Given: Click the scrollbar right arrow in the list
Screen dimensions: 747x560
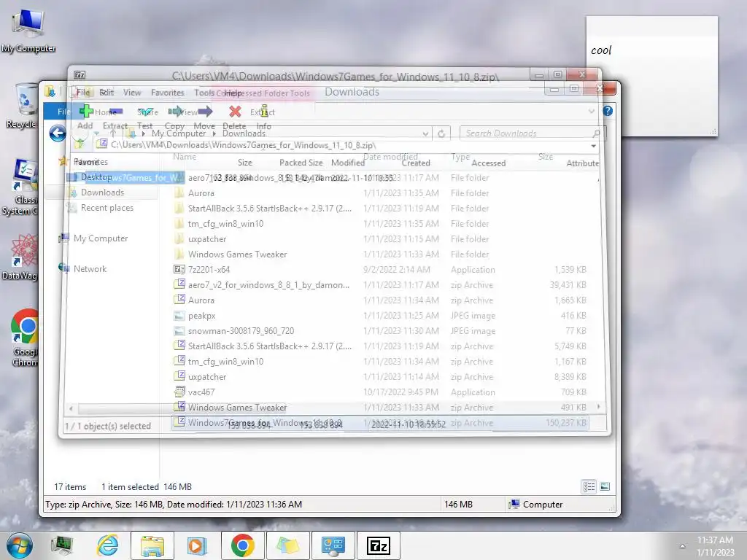Looking at the screenshot, I should click(598, 407).
